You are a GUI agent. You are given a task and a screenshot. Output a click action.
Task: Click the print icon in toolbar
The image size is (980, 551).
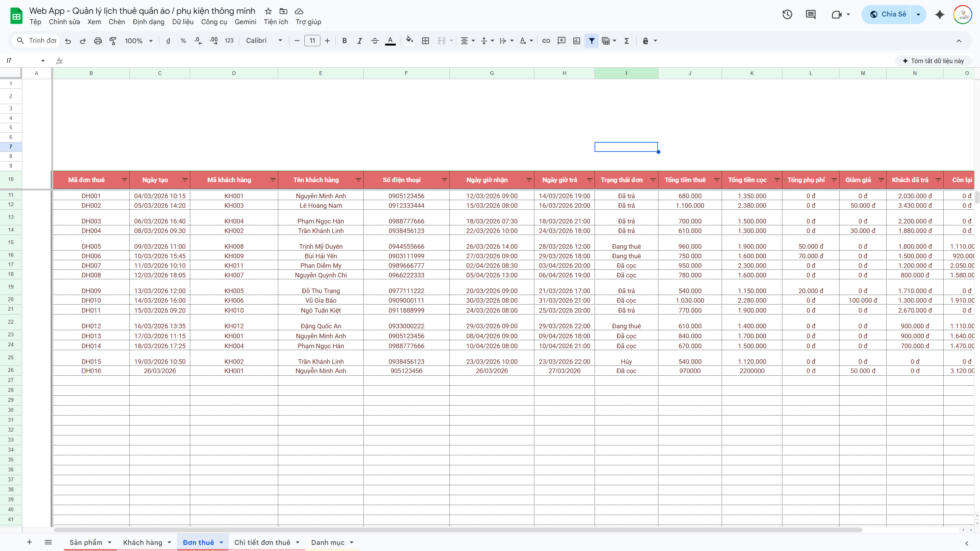click(98, 41)
